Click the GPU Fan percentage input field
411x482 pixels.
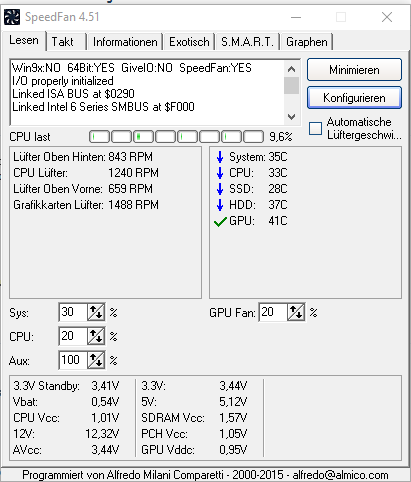click(273, 312)
